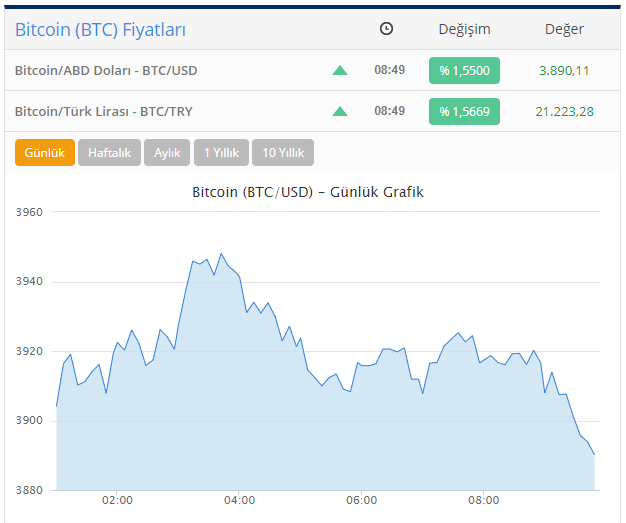Click the 06:00 x-axis label

pos(361,500)
